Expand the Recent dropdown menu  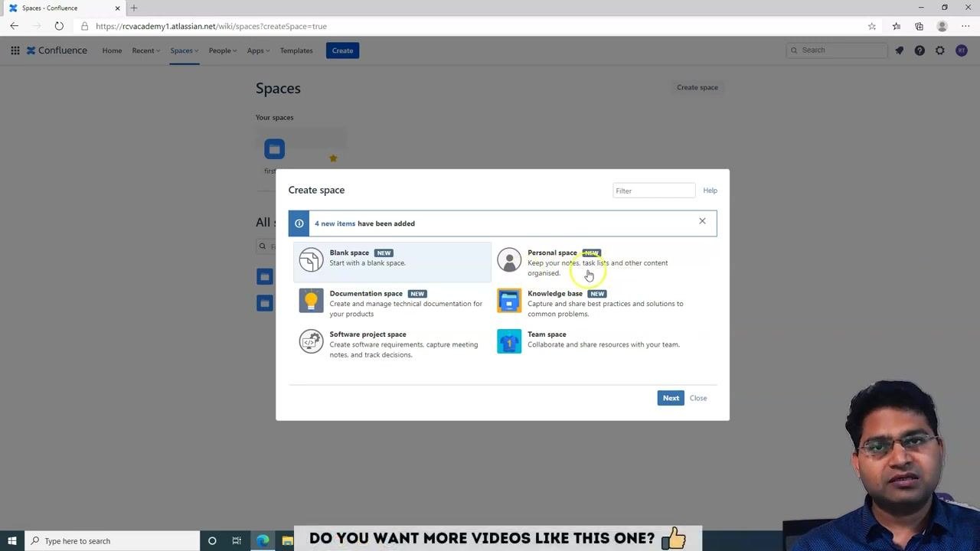point(145,51)
